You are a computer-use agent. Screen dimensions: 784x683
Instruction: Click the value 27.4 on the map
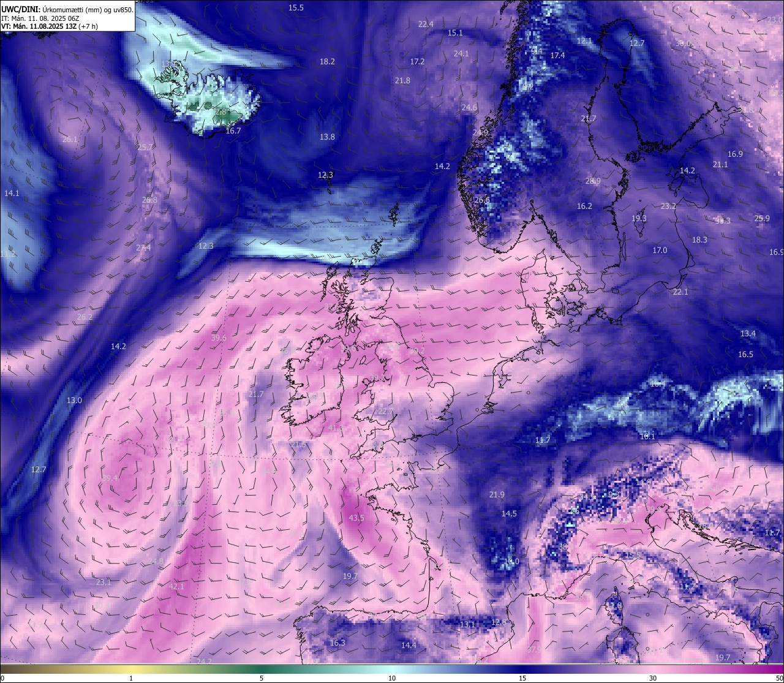tap(143, 247)
